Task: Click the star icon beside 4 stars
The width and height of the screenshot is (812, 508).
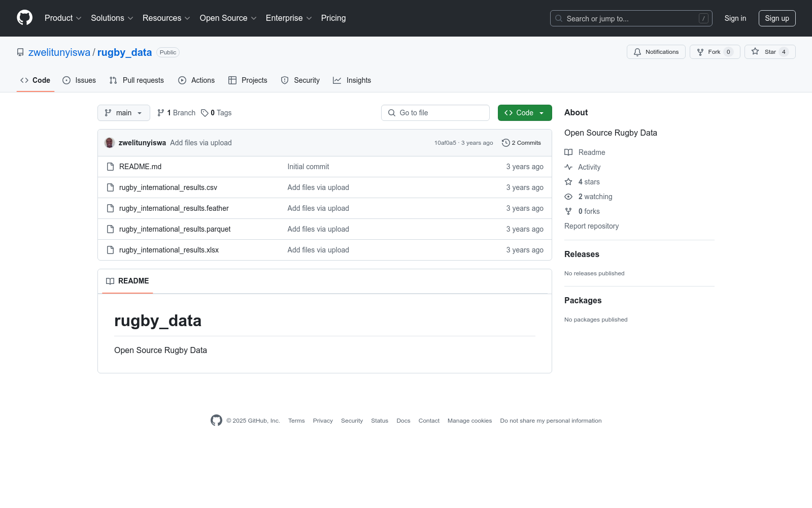Action: pyautogui.click(x=568, y=182)
